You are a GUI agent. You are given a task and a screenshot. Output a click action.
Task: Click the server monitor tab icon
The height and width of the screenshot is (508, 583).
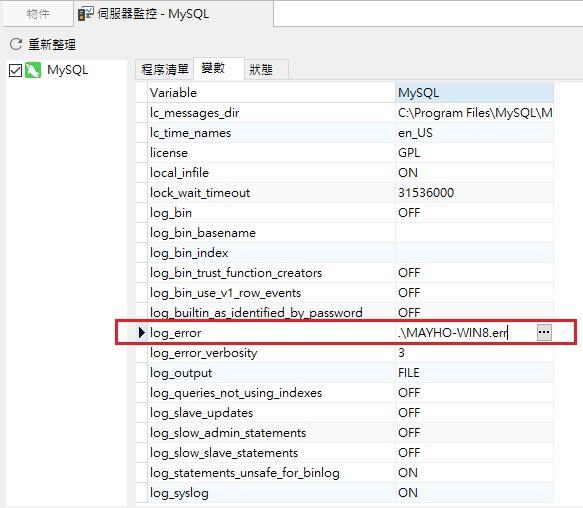pyautogui.click(x=86, y=14)
